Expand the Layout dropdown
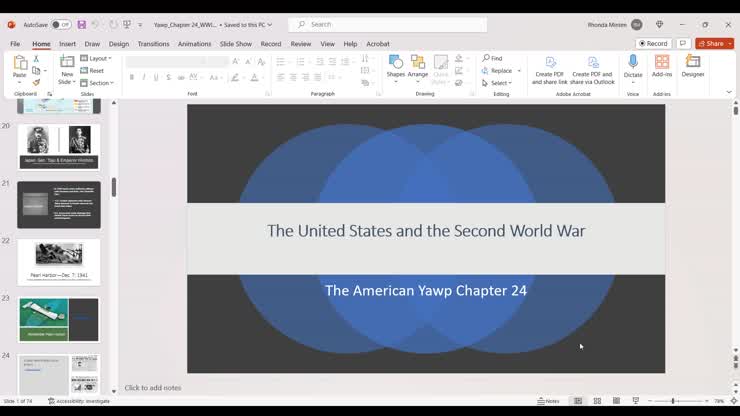The height and width of the screenshot is (416, 740). click(x=98, y=59)
